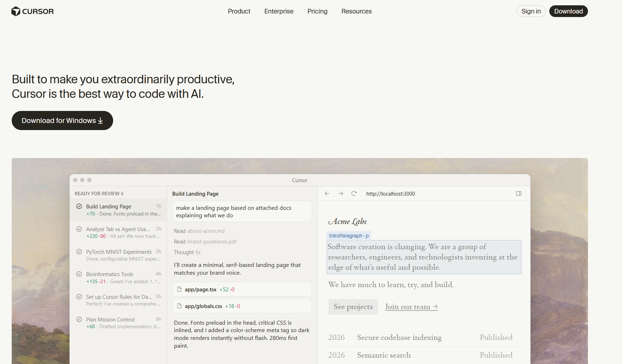Screen dimensions: 622x364
Task: Click file icon next to app/page.tsx
Action: tap(179, 289)
